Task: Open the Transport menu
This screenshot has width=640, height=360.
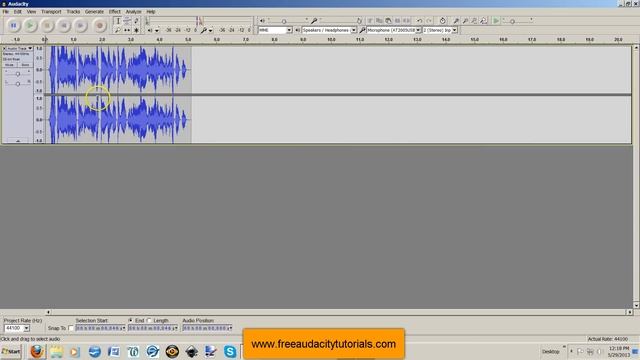Action: coord(51,12)
